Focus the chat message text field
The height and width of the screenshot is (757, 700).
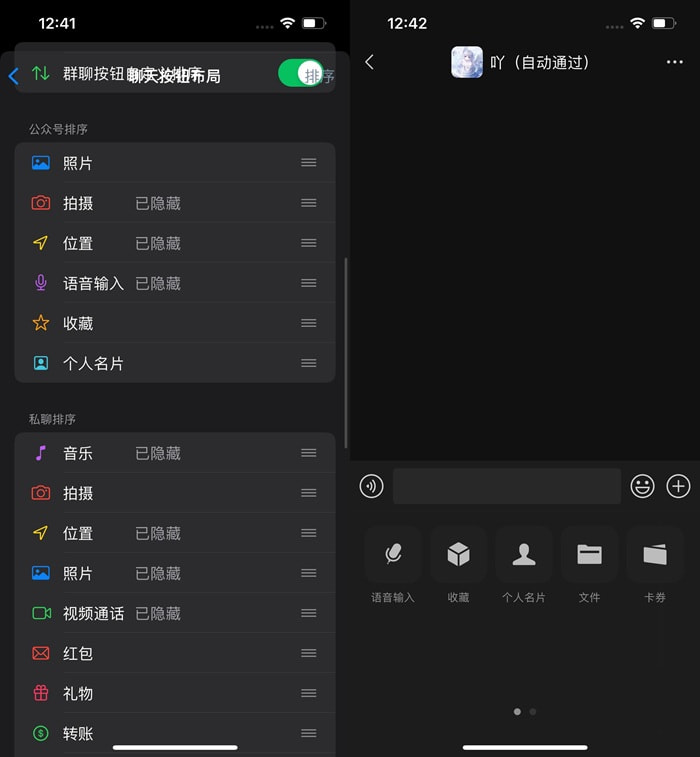pos(507,486)
